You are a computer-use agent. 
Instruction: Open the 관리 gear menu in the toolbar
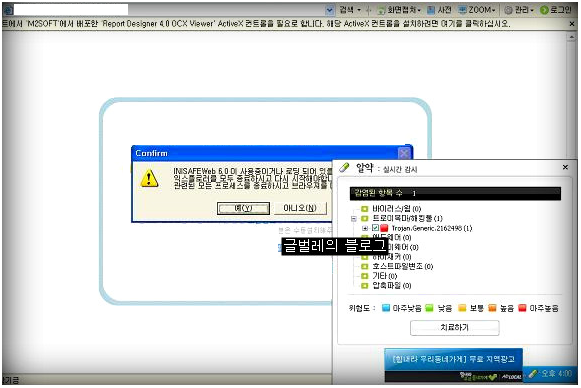pyautogui.click(x=519, y=10)
